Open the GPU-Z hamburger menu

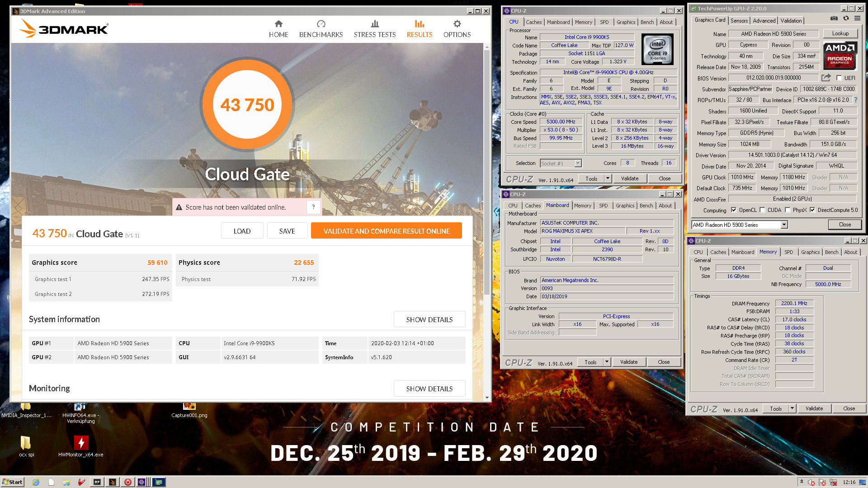pyautogui.click(x=857, y=18)
